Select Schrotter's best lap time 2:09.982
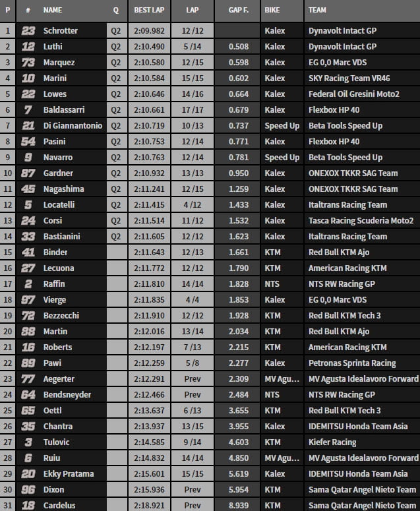 coord(150,31)
